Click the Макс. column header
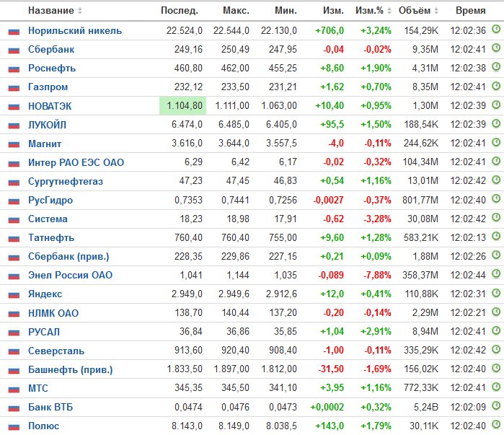This screenshot has height=435, width=504. pyautogui.click(x=236, y=11)
